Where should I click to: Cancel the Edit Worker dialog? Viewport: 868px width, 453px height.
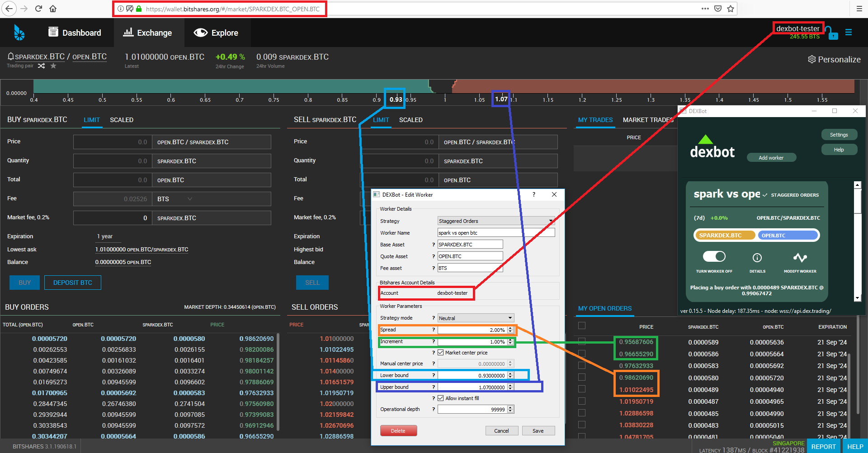[501, 431]
